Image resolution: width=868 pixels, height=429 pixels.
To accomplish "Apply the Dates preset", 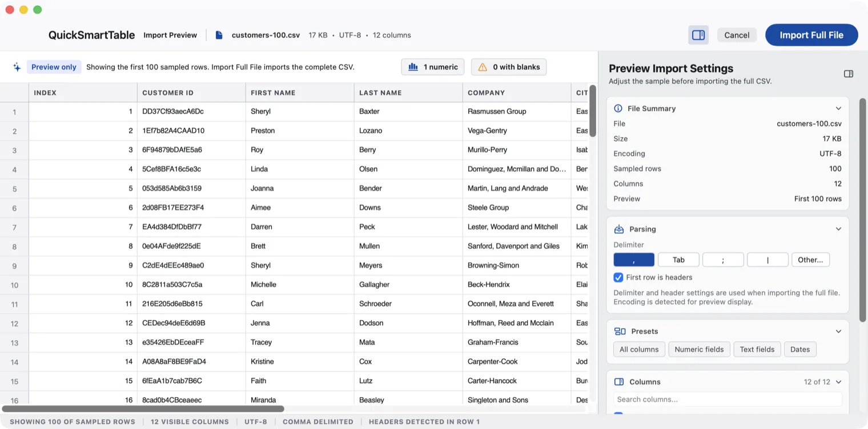I will (x=800, y=349).
